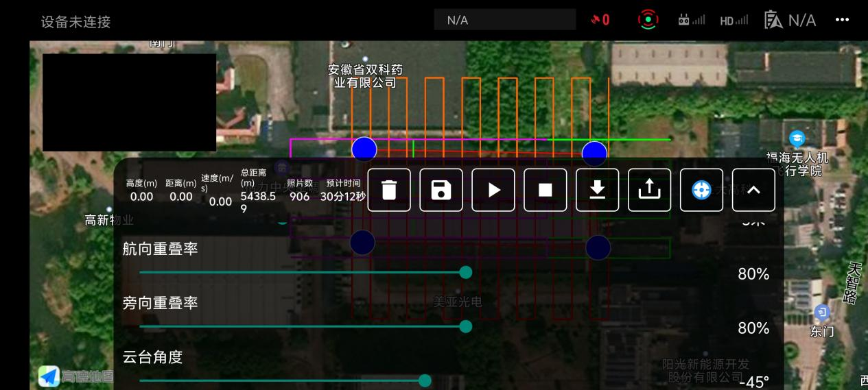The width and height of the screenshot is (868, 390).
Task: Stop the mission with square button
Action: point(546,190)
